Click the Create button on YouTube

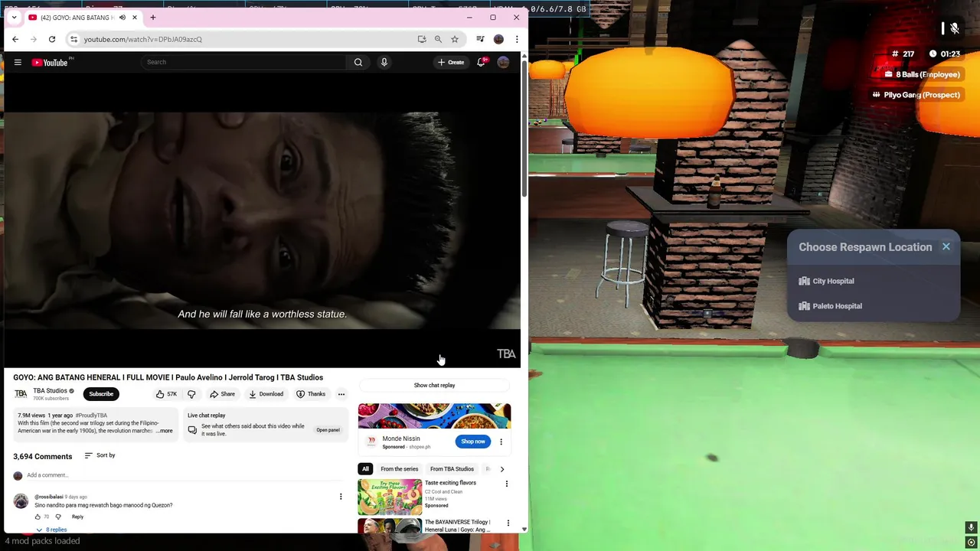pyautogui.click(x=451, y=62)
